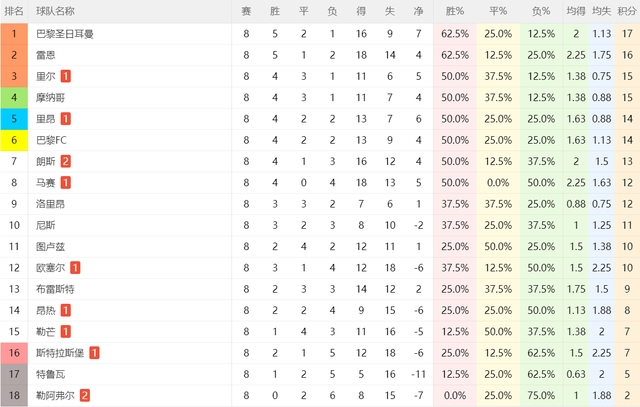
Task: Click the 均得 column header
Action: [576, 11]
